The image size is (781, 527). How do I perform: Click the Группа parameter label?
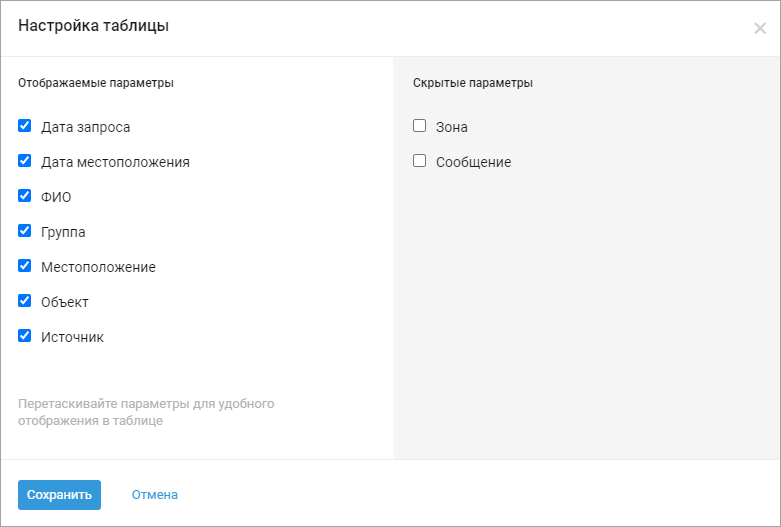(63, 232)
